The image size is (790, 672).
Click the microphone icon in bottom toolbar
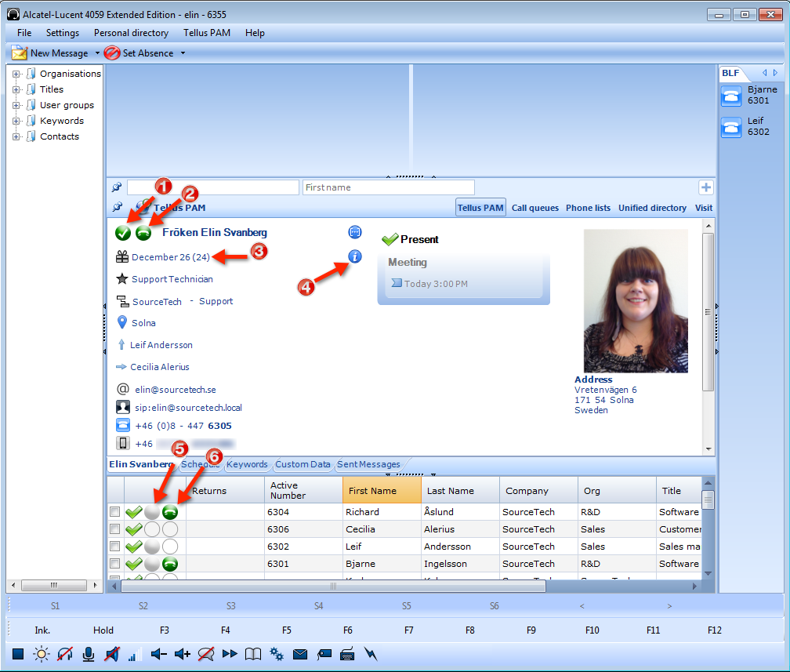(x=89, y=654)
